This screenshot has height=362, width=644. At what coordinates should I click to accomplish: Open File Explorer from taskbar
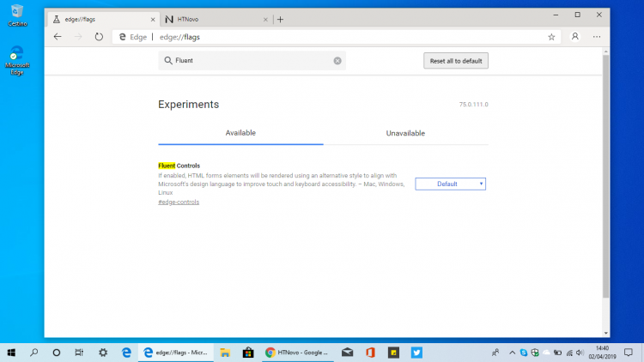(x=225, y=353)
